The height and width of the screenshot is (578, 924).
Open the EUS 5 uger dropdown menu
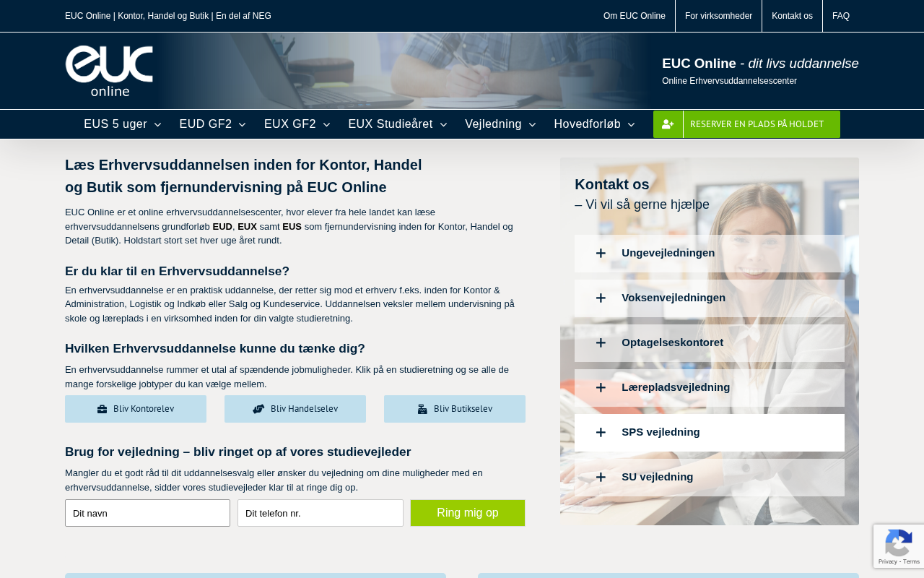(x=123, y=124)
